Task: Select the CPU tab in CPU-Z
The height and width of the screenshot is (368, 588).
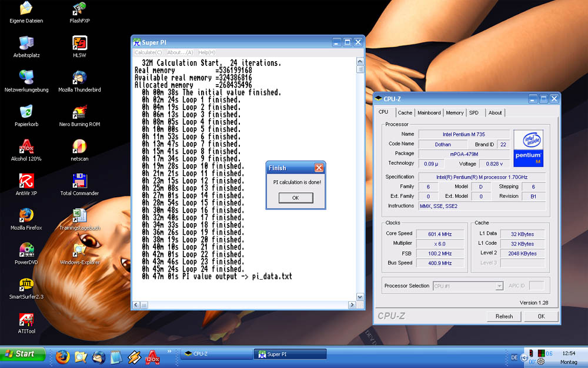Action: click(x=383, y=112)
